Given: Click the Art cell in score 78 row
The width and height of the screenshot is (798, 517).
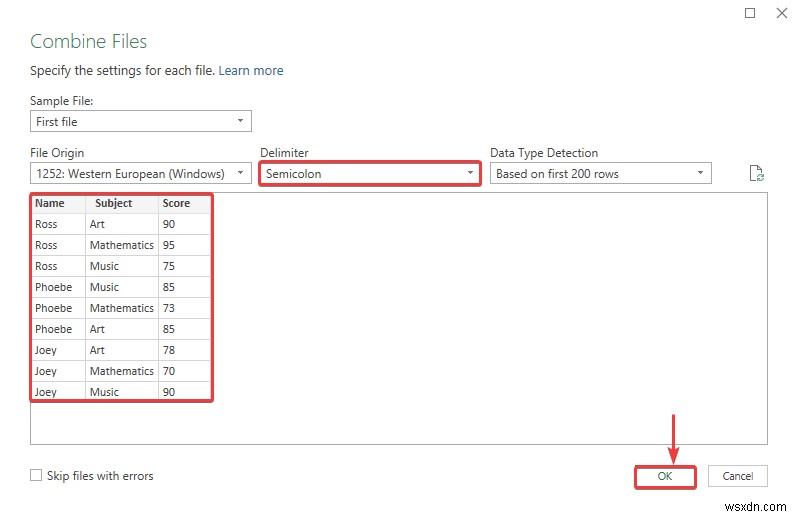Looking at the screenshot, I should click(x=122, y=350).
